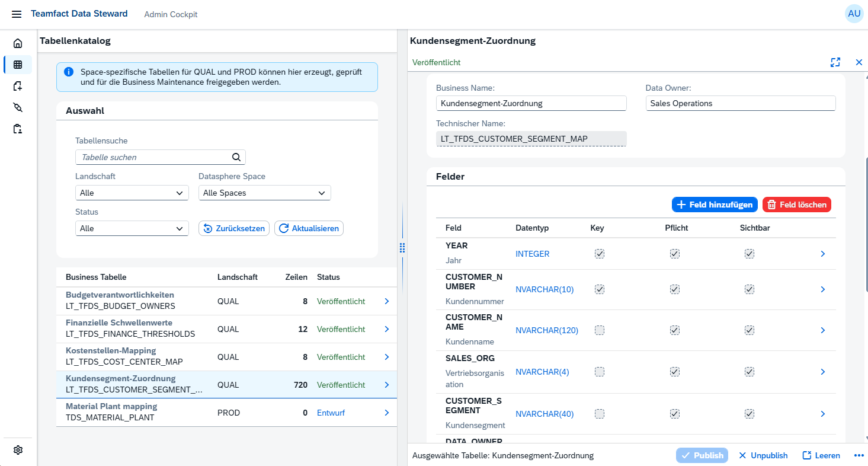Click the Leeren button

tap(821, 455)
